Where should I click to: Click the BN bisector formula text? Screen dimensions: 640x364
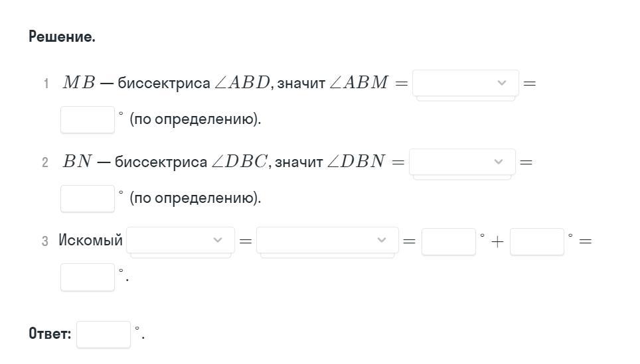[77, 162]
